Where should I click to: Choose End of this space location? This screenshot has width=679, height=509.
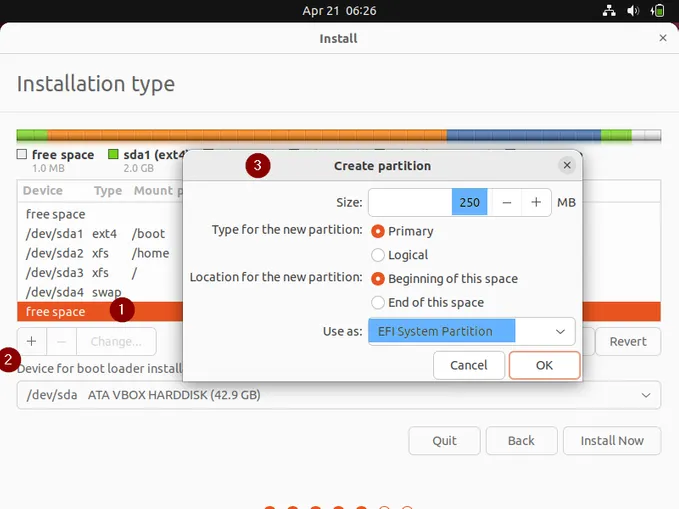pos(378,303)
